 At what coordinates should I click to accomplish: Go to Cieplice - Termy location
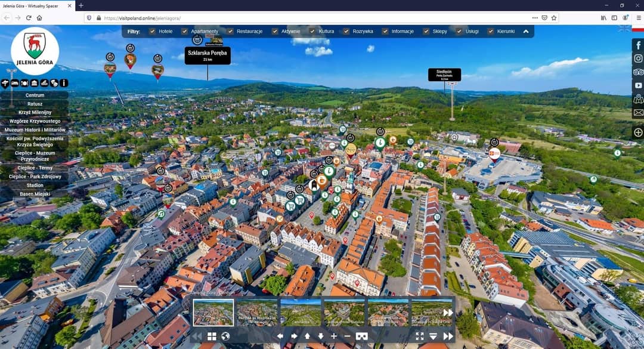tap(35, 168)
